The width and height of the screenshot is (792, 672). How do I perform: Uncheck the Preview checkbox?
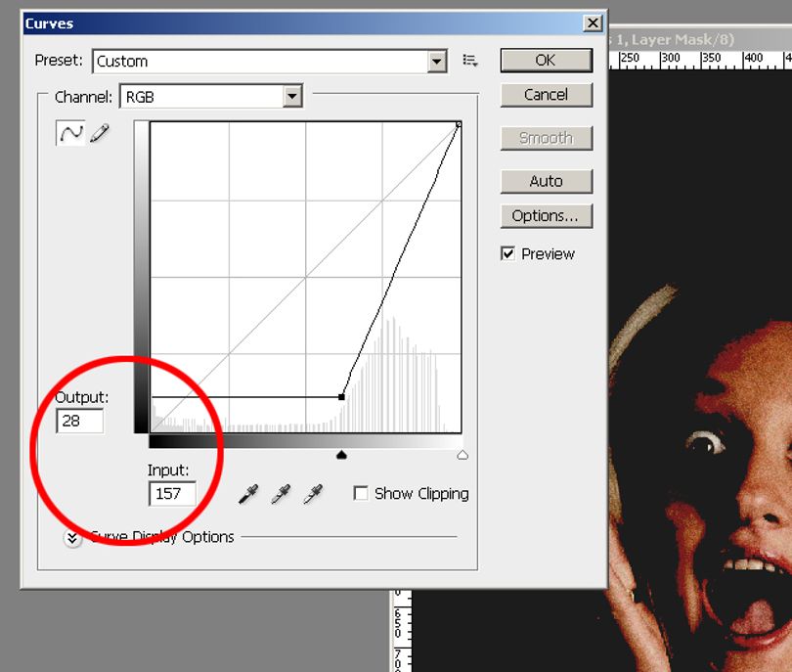pos(507,253)
